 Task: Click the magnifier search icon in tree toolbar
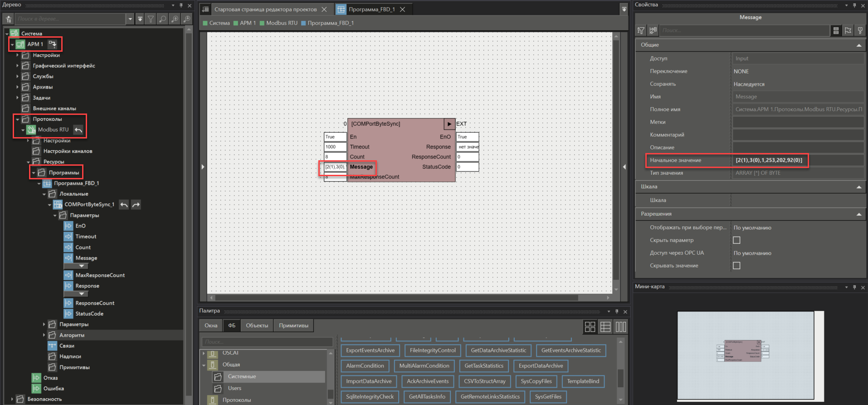[162, 19]
